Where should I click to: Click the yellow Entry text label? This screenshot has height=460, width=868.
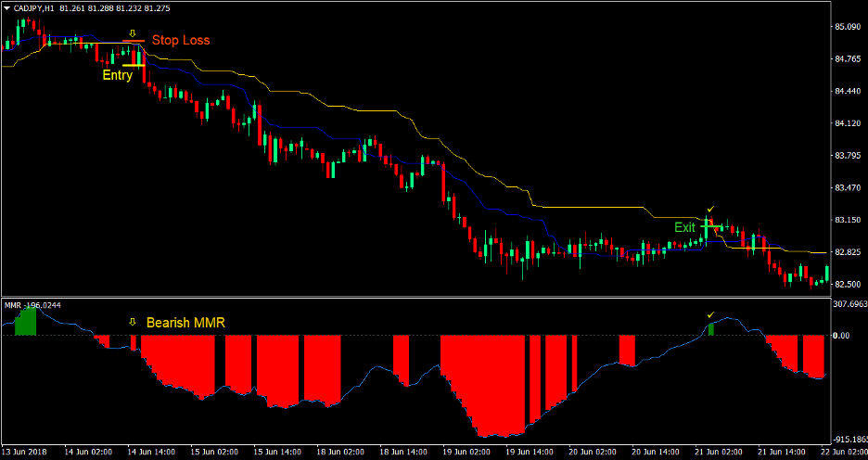[117, 75]
